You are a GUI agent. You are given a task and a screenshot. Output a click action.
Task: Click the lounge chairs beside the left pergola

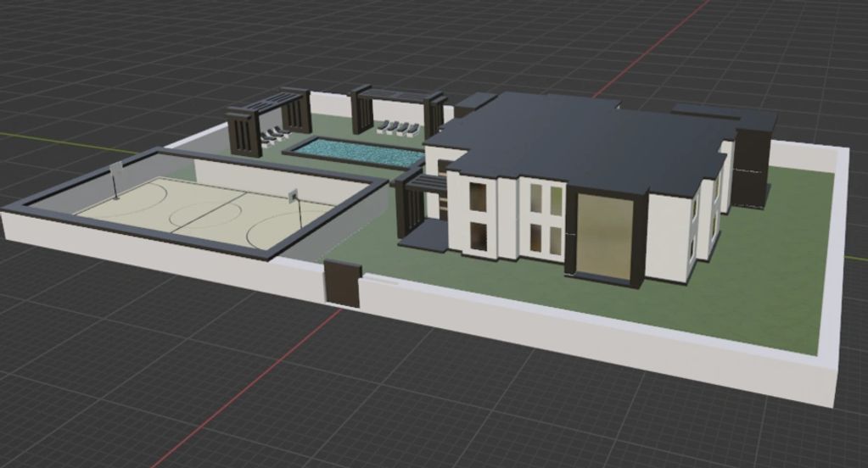273,134
